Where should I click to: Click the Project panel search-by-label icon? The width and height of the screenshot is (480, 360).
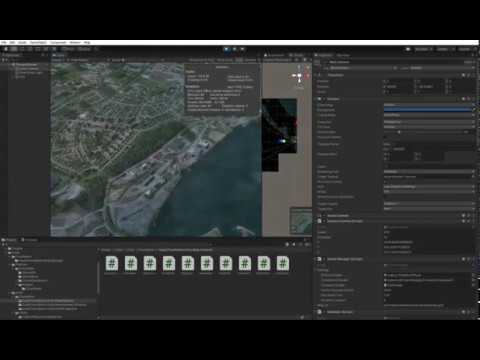pyautogui.click(x=294, y=244)
